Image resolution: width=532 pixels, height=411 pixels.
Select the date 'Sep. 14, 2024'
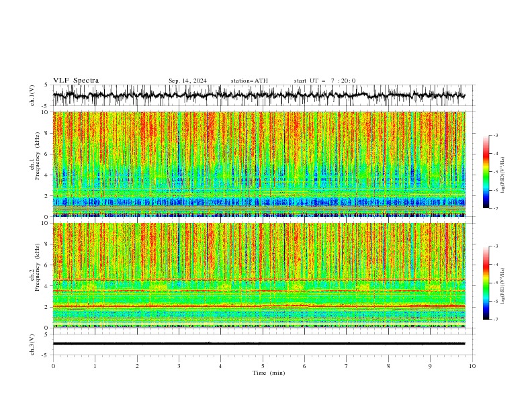coord(187,81)
